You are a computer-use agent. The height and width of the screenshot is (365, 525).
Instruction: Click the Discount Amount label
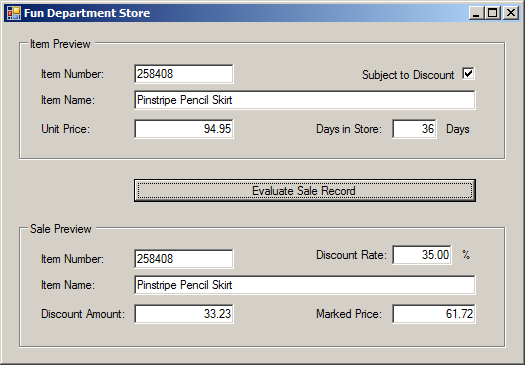point(83,314)
